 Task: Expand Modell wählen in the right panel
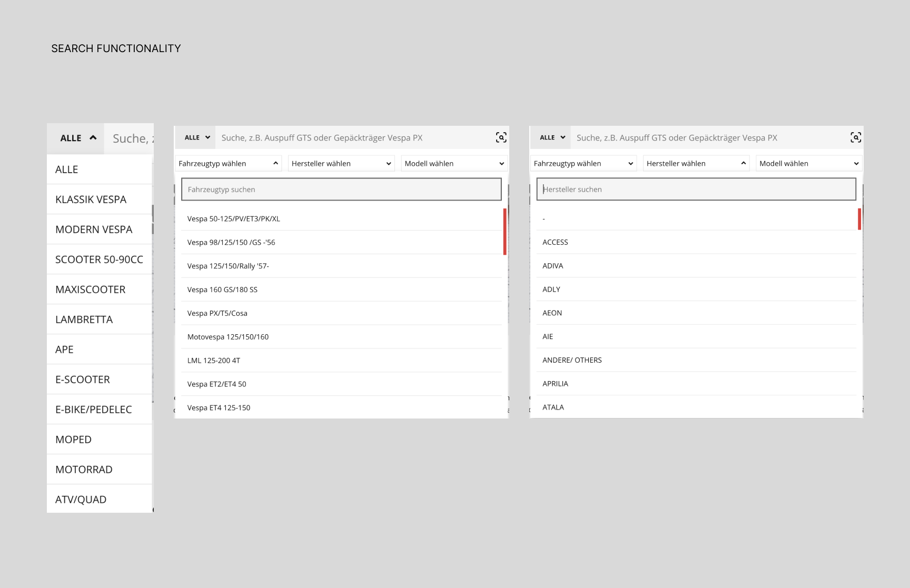tap(809, 164)
